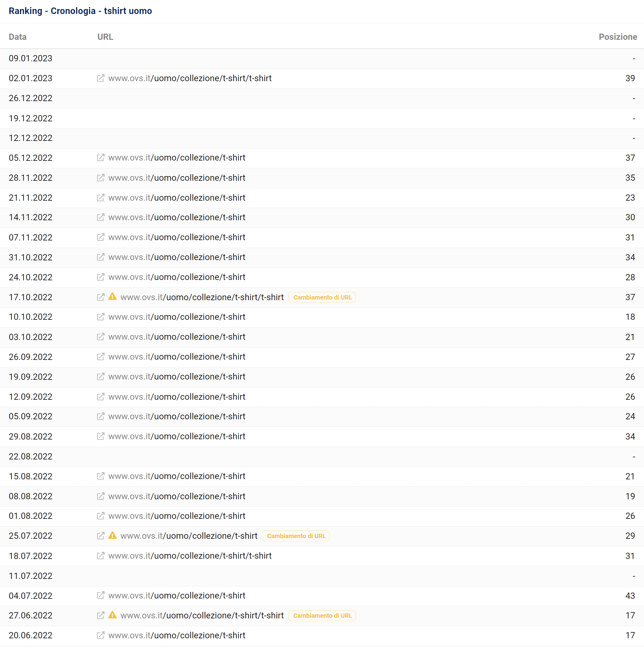Select the date 22.08.2022
The image size is (644, 647).
coord(30,456)
